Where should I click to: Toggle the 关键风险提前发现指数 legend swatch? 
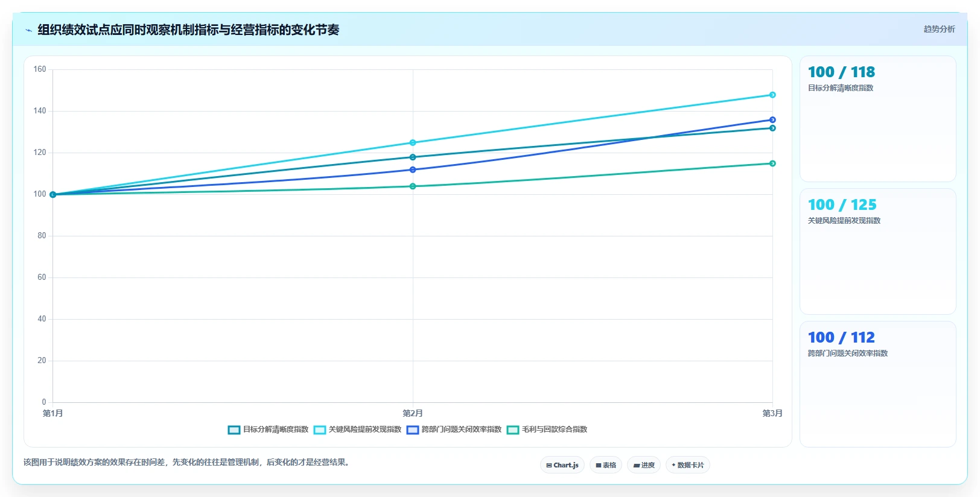320,430
